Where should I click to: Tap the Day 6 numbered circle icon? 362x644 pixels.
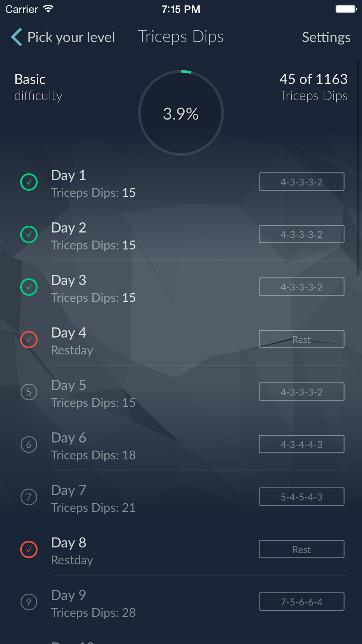point(29,444)
